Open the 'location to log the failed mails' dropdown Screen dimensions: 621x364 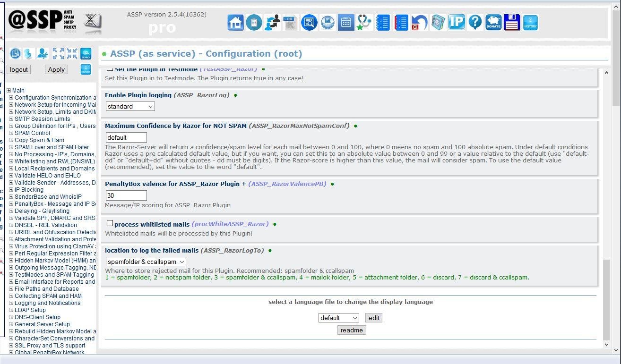145,261
